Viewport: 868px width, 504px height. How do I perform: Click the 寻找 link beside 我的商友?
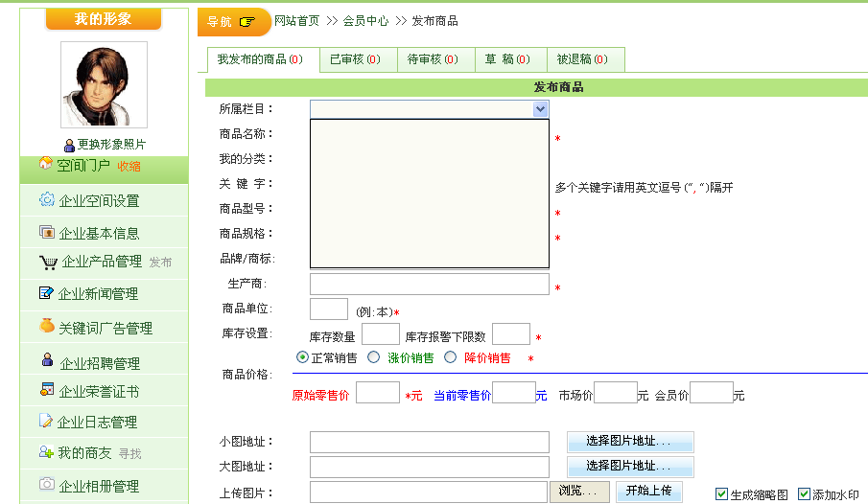[130, 453]
